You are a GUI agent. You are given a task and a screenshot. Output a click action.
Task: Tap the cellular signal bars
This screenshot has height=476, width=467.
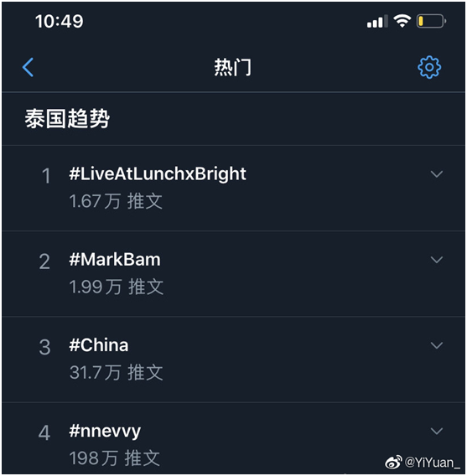377,21
